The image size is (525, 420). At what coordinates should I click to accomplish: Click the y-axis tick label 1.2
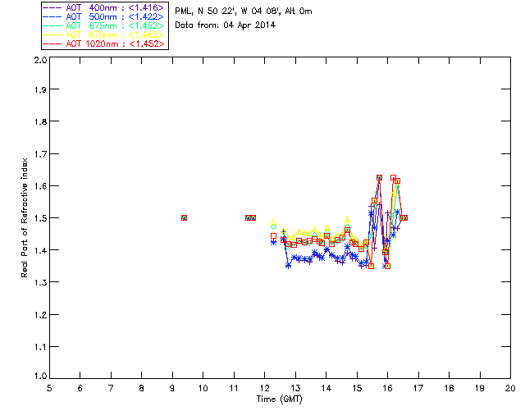40,315
